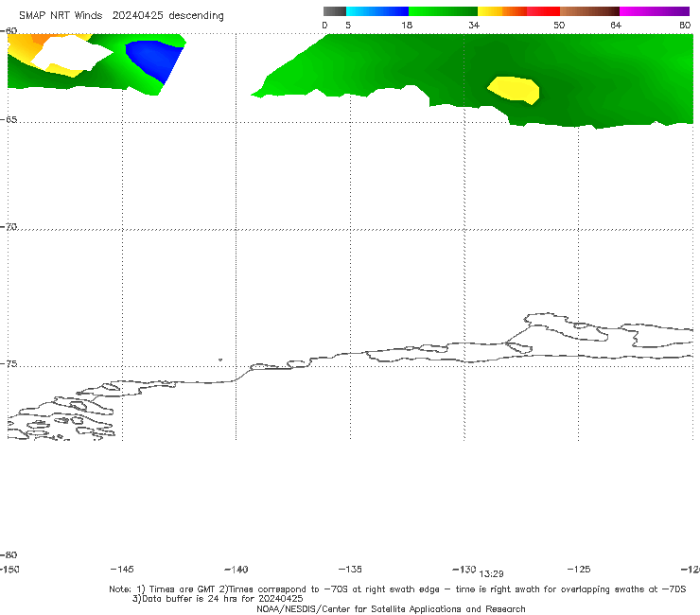700x615 pixels.
Task: Click the swath time label '13:29'
Action: click(x=492, y=574)
